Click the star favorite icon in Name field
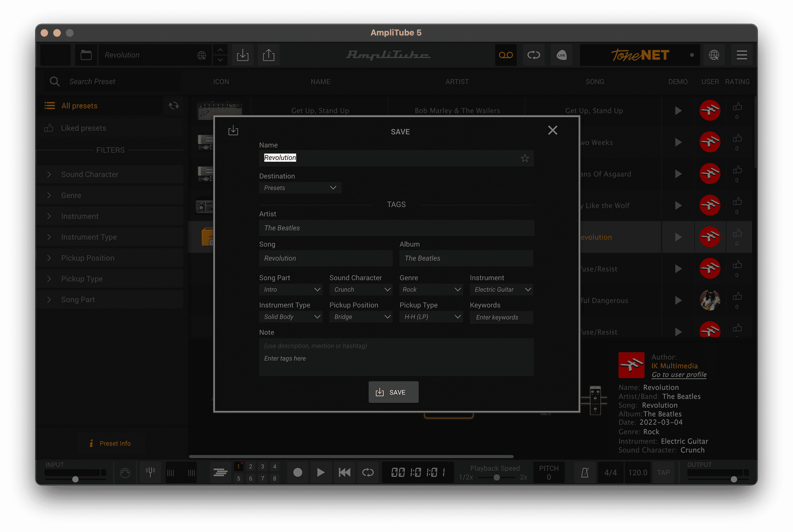Image resolution: width=793 pixels, height=532 pixels. coord(524,158)
